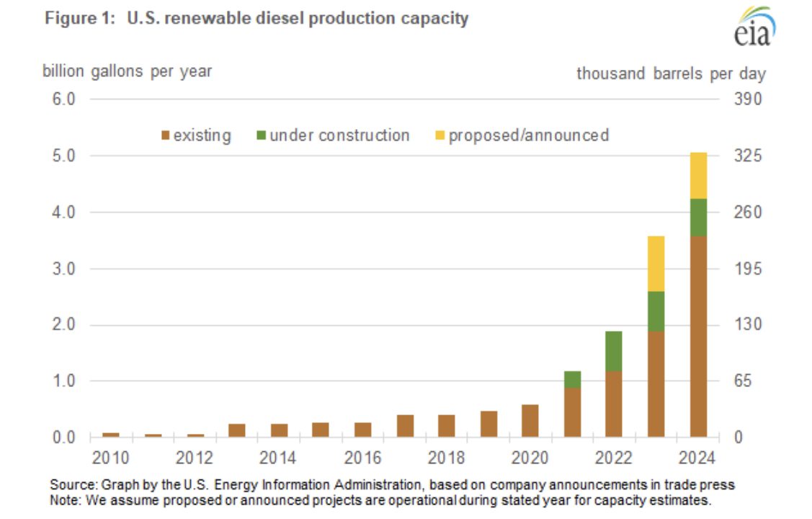
Task: Click the green segment of the 2021 bar
Action: 572,379
